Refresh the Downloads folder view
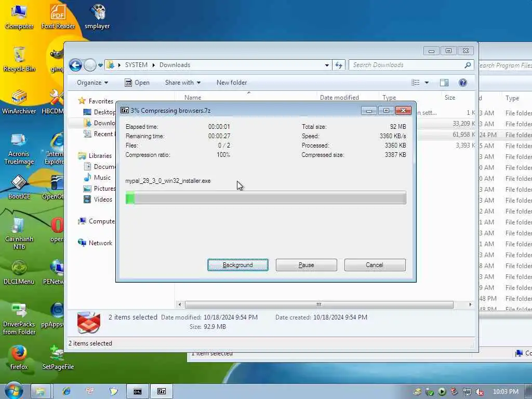 tap(339, 65)
